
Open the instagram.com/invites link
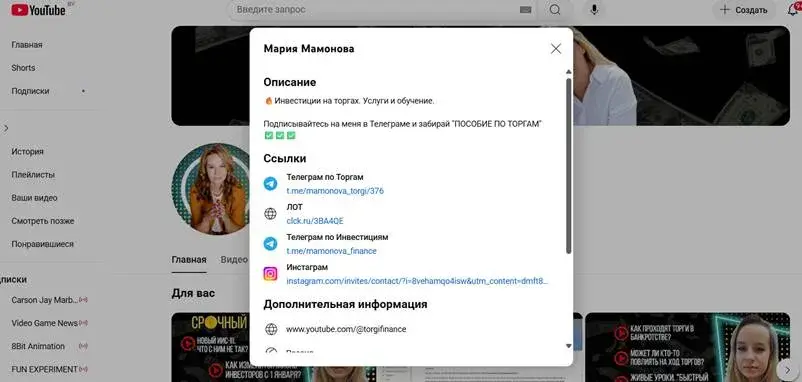417,281
